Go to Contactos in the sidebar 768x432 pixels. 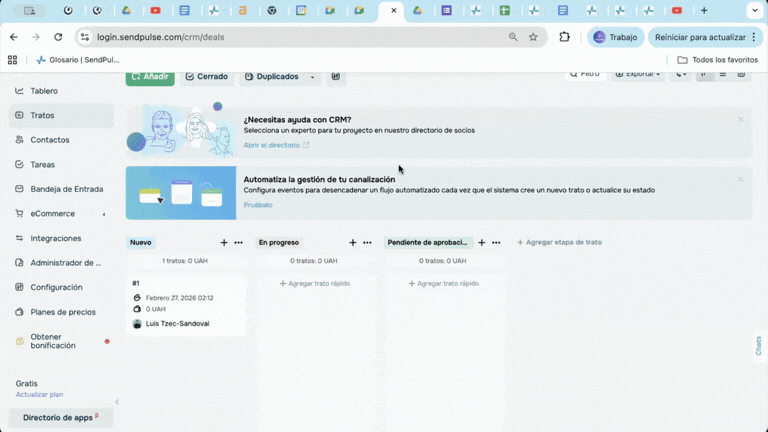pyautogui.click(x=49, y=140)
